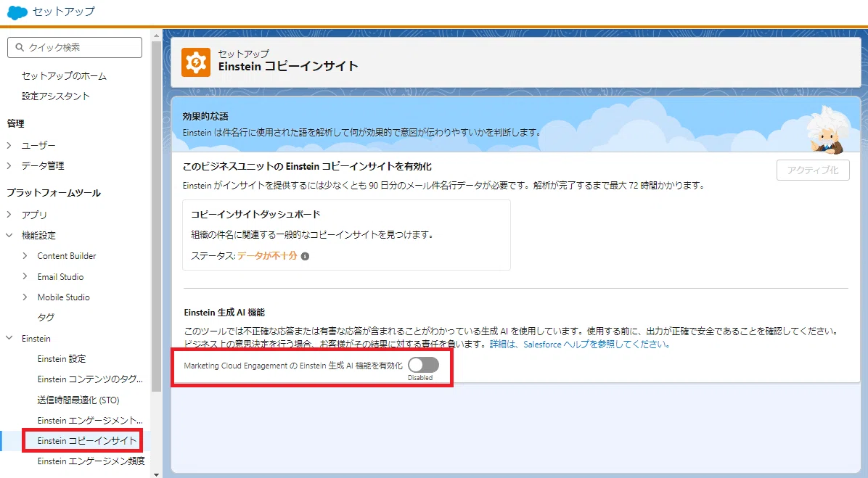
Task: Select Einstein コピーインサイト in sidebar
Action: tap(87, 441)
